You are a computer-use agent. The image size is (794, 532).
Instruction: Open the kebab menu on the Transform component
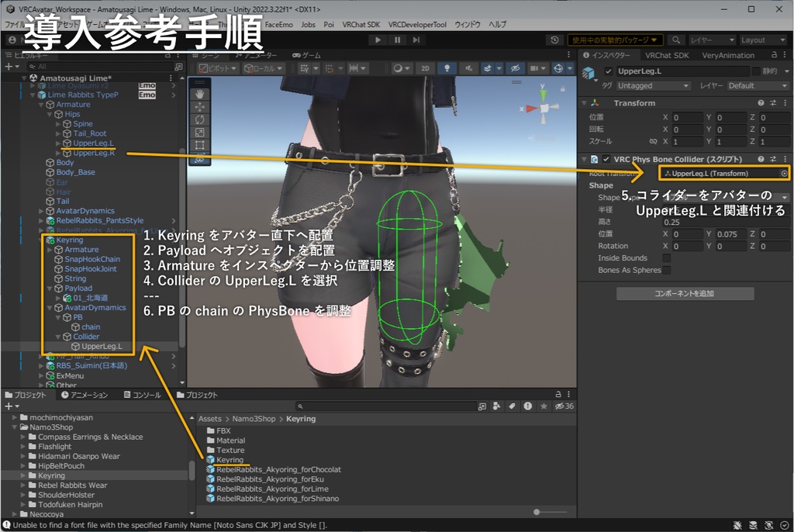click(785, 102)
